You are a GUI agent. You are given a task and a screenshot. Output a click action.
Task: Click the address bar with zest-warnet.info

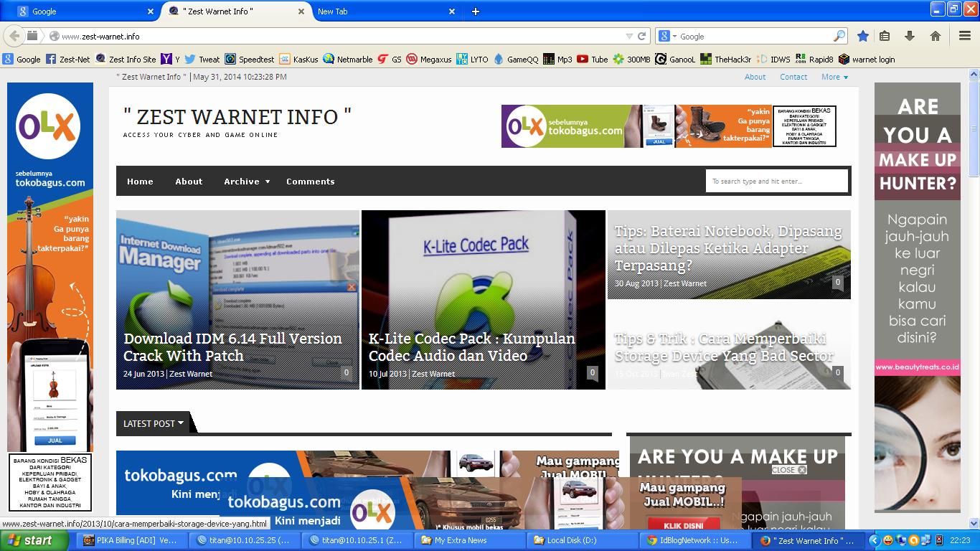(341, 36)
